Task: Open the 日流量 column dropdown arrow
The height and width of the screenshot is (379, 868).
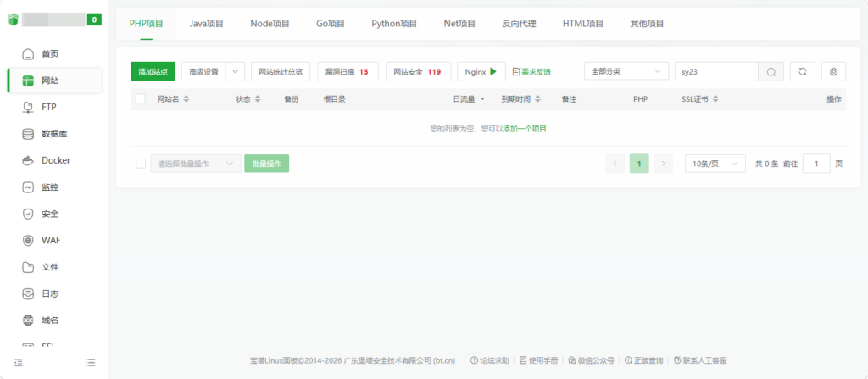Action: click(x=482, y=99)
